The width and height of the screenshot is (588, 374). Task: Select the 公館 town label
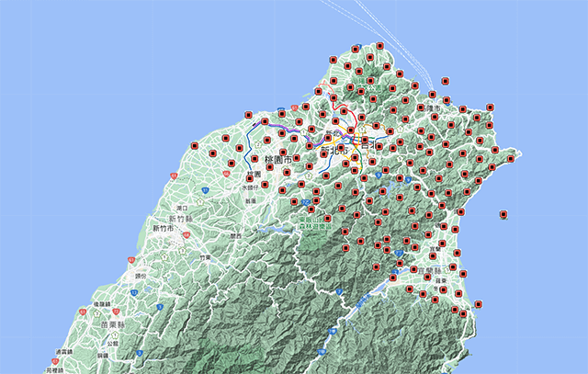(x=112, y=343)
